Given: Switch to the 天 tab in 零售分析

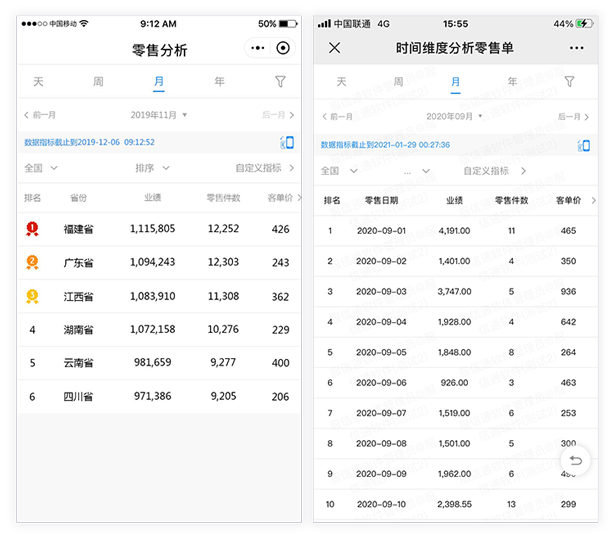Looking at the screenshot, I should 38,81.
